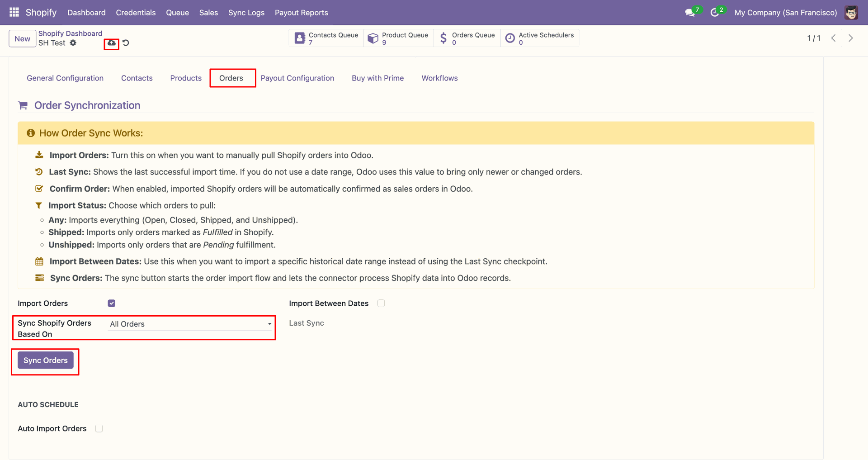The width and height of the screenshot is (868, 460).
Task: Go to the next record arrow
Action: (x=851, y=38)
